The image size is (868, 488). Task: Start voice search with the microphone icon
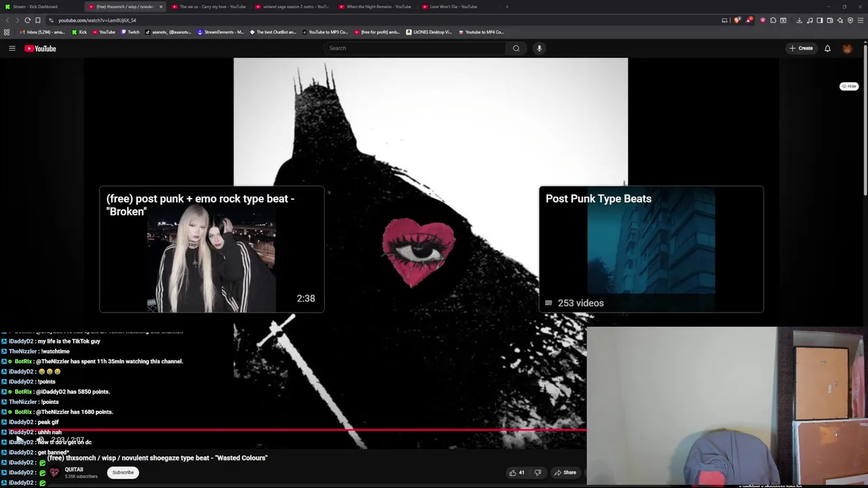[539, 48]
